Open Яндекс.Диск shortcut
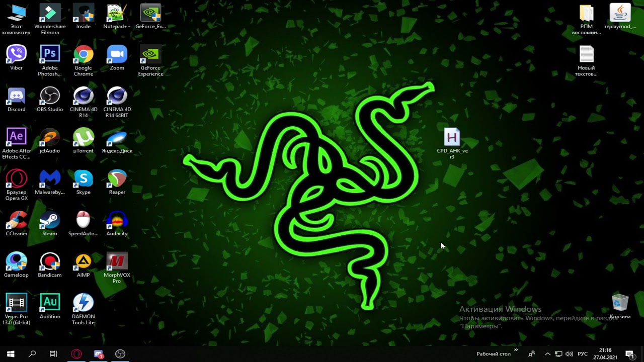Image resolution: width=644 pixels, height=362 pixels. click(117, 141)
